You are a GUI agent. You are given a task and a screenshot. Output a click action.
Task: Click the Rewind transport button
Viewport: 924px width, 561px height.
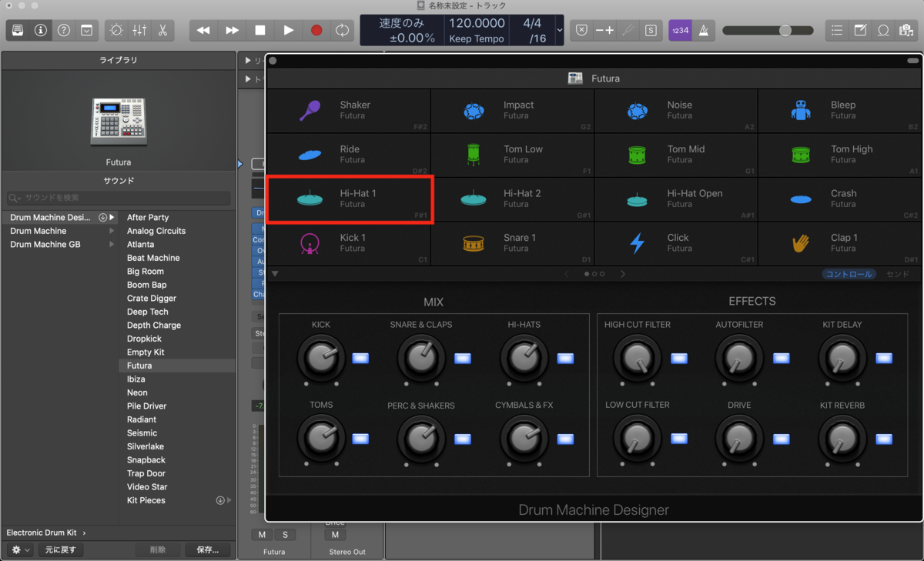click(x=203, y=31)
